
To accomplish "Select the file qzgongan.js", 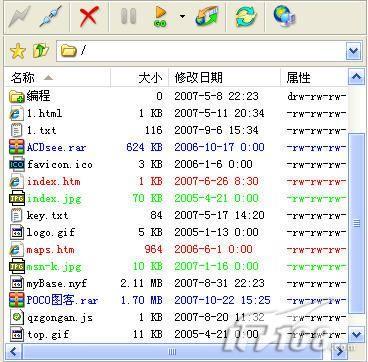I will click(60, 318).
